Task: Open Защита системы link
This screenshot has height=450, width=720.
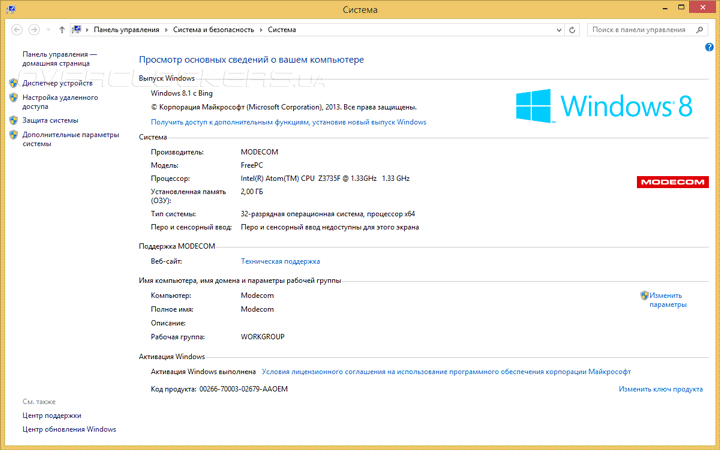Action: tap(51, 120)
